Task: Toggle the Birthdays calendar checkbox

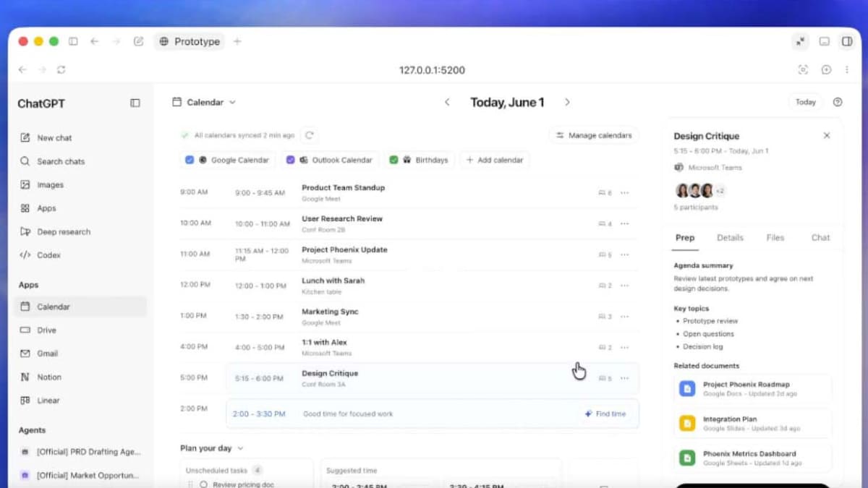Action: click(393, 160)
